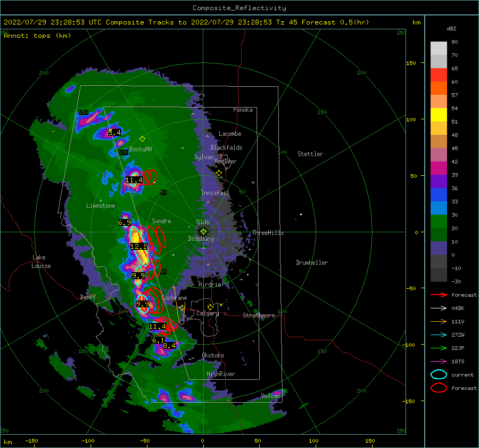Select the dark orange swatch below 60 dBZ

pos(439,88)
